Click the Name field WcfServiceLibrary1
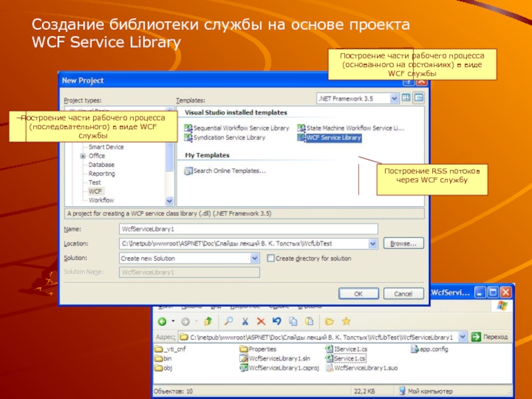 point(248,229)
